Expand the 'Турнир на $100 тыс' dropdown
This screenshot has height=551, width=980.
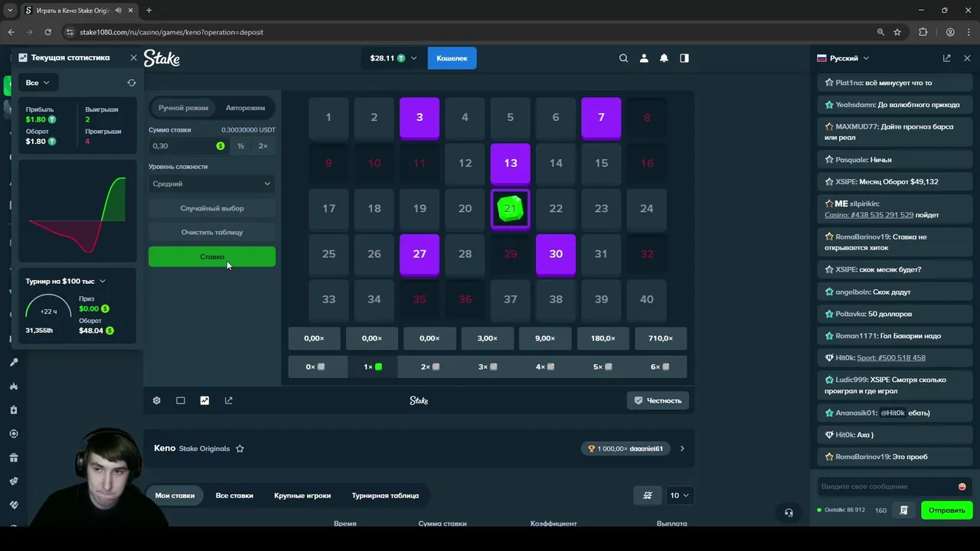click(66, 281)
